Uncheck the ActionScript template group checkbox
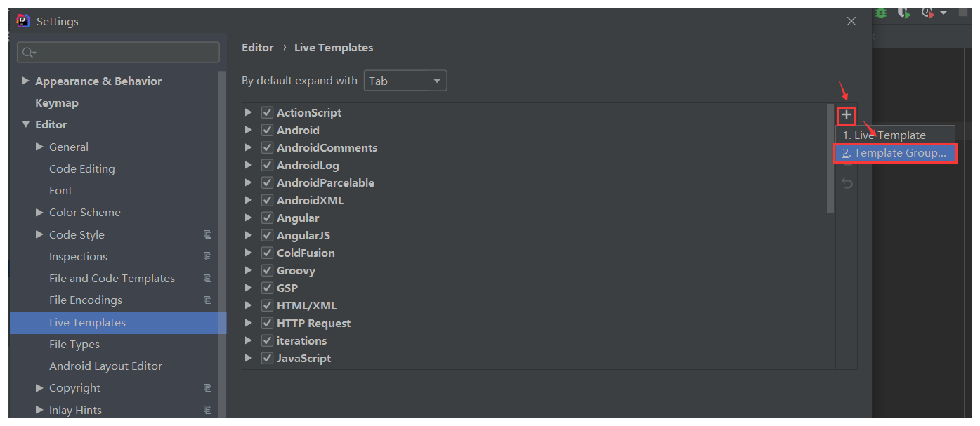Image resolution: width=980 pixels, height=426 pixels. [267, 112]
